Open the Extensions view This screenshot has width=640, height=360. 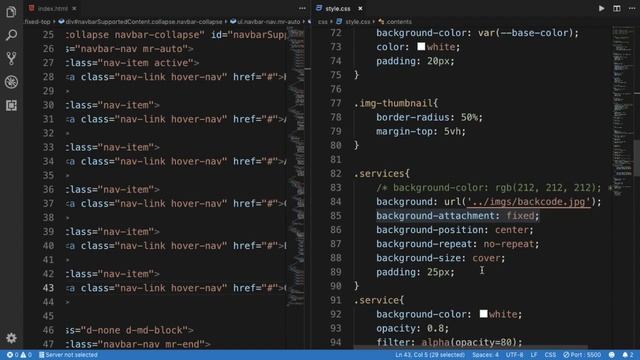11,105
